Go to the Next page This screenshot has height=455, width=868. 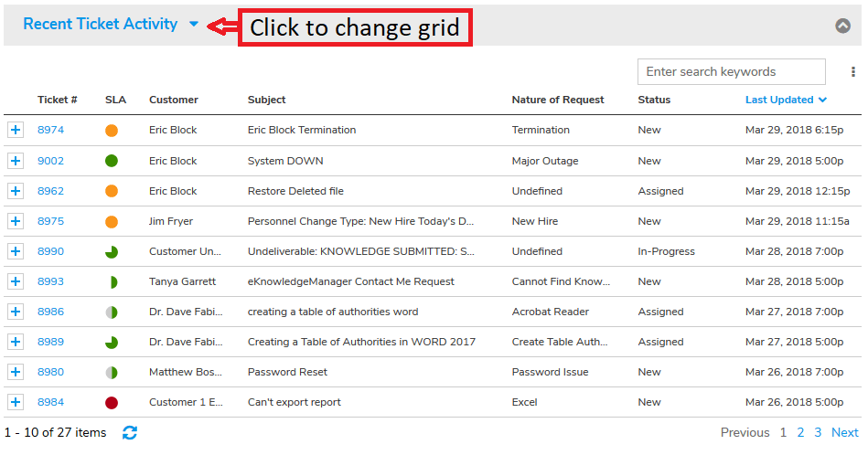845,433
